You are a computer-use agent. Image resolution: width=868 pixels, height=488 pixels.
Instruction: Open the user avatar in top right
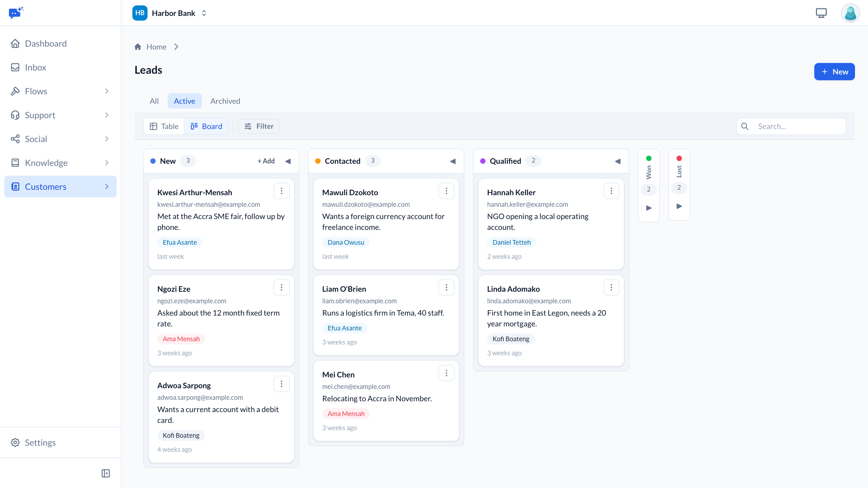(x=851, y=13)
